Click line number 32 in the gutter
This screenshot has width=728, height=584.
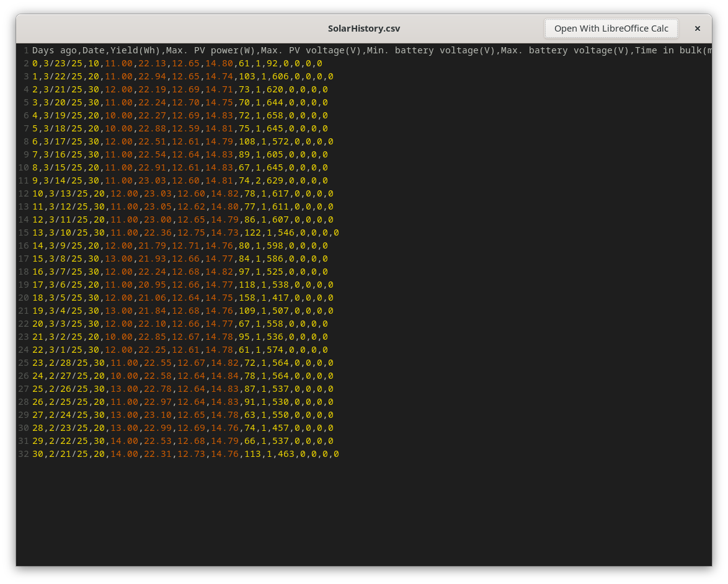pos(23,453)
